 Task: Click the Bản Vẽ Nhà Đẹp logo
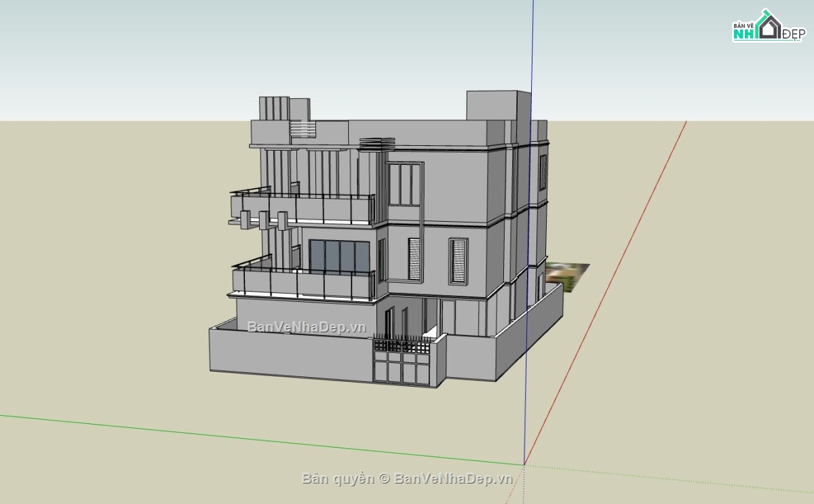pyautogui.click(x=768, y=27)
